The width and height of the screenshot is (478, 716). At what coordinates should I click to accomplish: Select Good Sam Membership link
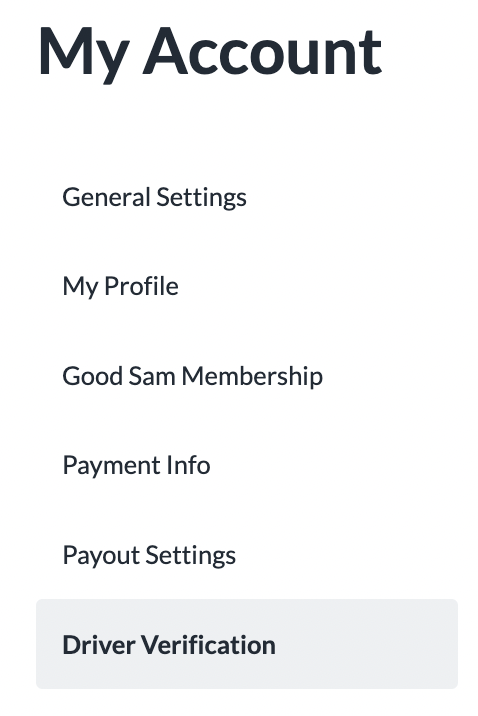(x=193, y=377)
